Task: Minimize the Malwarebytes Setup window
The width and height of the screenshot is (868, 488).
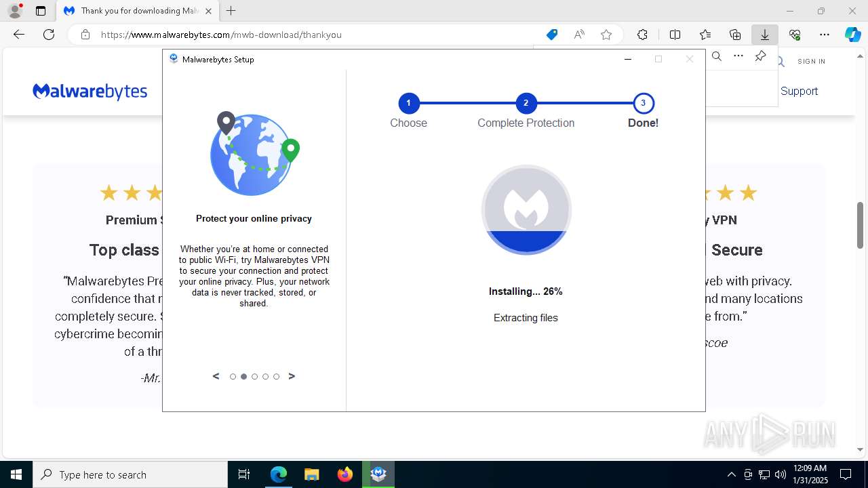Action: [627, 59]
